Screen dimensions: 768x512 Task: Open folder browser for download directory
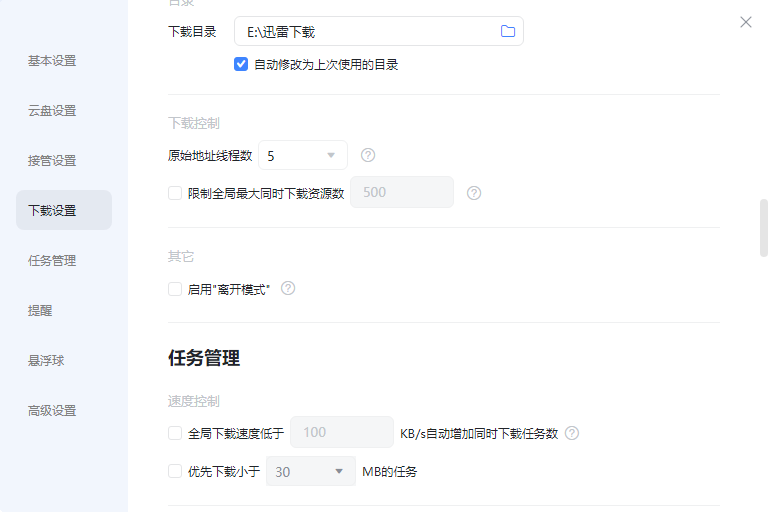pos(508,31)
